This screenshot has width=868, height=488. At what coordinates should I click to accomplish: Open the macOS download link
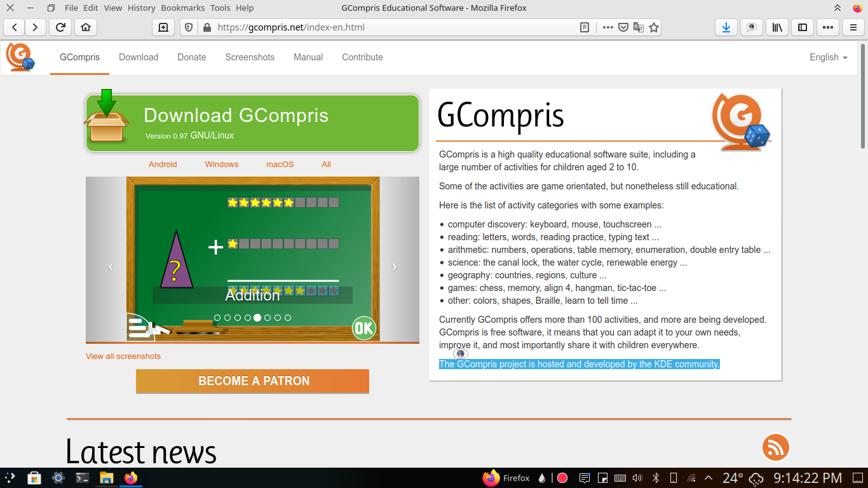(x=280, y=165)
